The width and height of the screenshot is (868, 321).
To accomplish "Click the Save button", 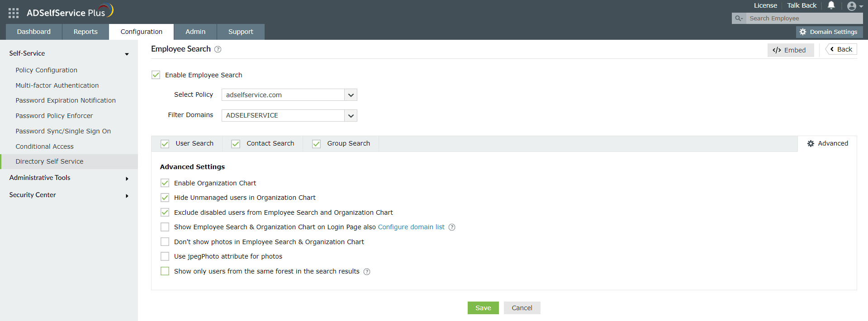I will (483, 308).
